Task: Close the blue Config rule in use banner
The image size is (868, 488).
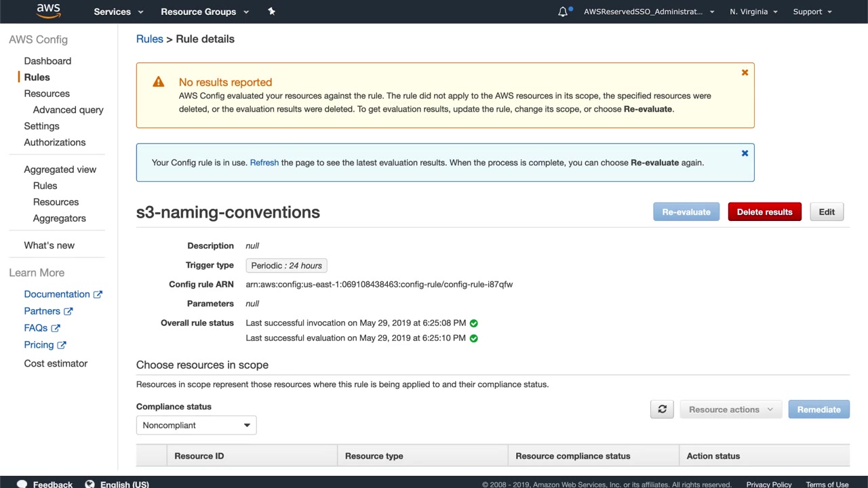Action: pyautogui.click(x=745, y=153)
